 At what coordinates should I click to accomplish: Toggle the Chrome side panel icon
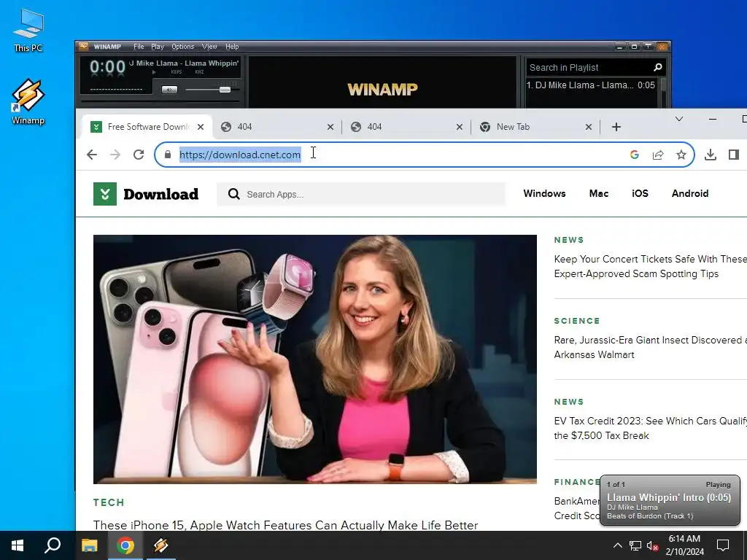click(734, 155)
